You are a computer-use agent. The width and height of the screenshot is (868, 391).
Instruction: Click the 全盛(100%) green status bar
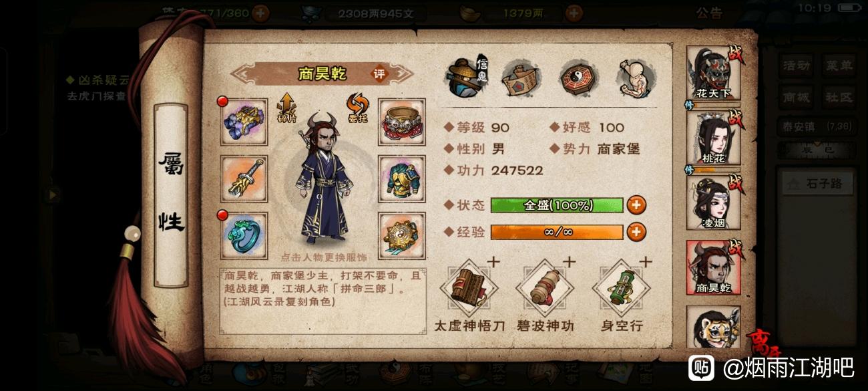click(557, 205)
